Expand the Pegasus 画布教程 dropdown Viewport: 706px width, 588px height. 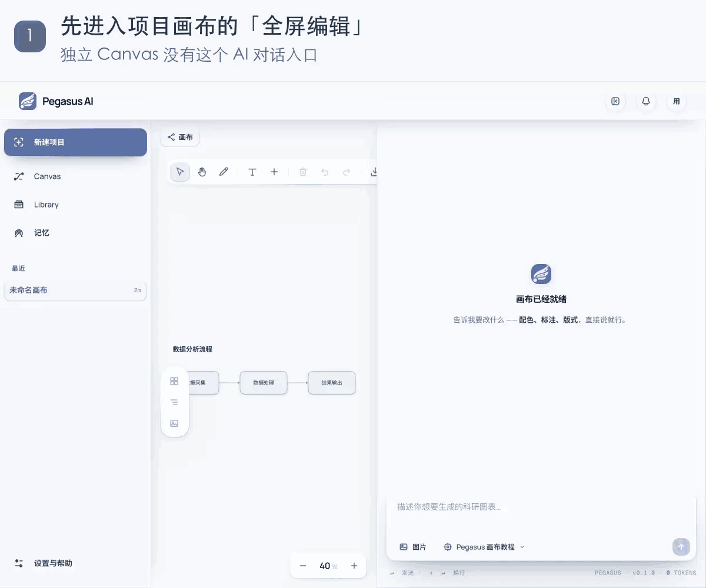pos(484,547)
